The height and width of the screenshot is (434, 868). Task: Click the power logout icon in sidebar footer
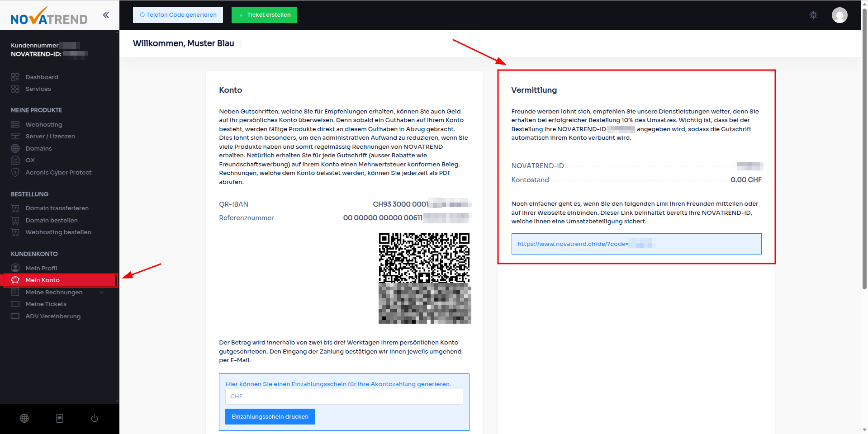coord(95,418)
